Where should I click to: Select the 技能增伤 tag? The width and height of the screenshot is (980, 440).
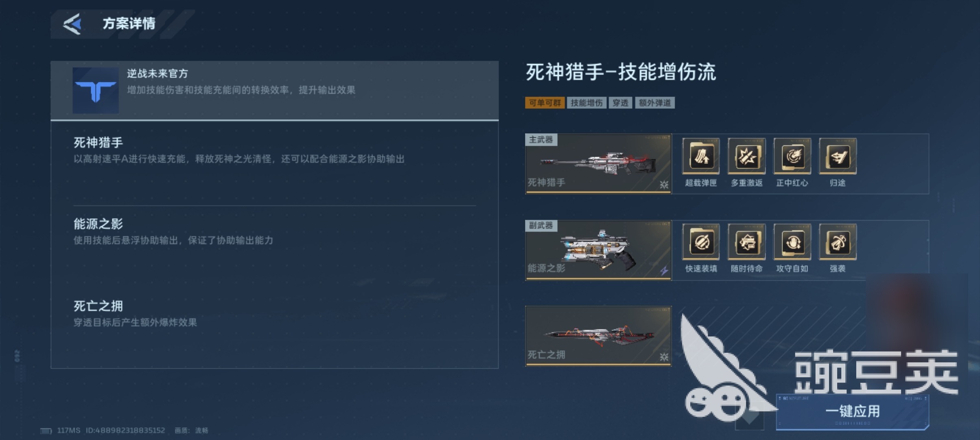click(x=586, y=103)
